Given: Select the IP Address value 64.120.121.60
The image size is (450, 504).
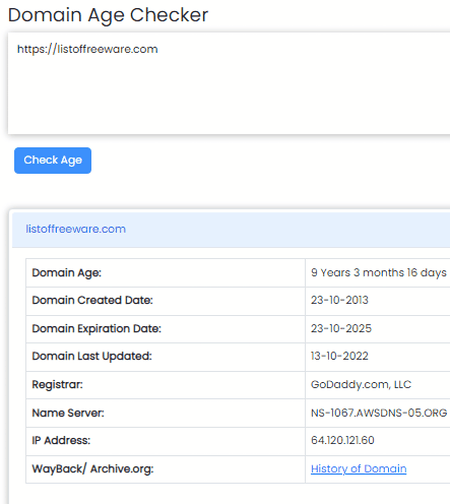Looking at the screenshot, I should pos(343,440).
